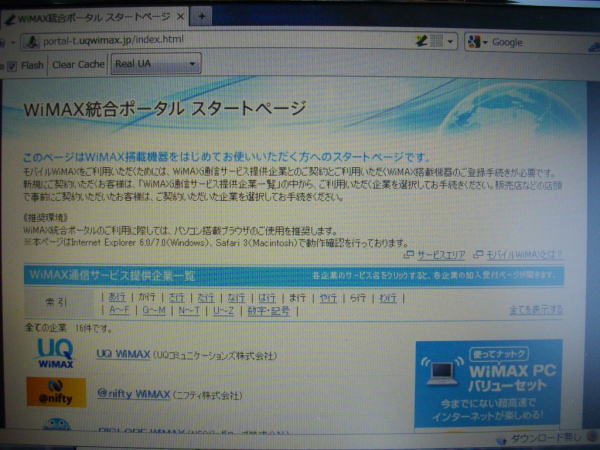Screen dimensions: 600x450
Task: Click the わ行 index link
Action: click(x=388, y=297)
